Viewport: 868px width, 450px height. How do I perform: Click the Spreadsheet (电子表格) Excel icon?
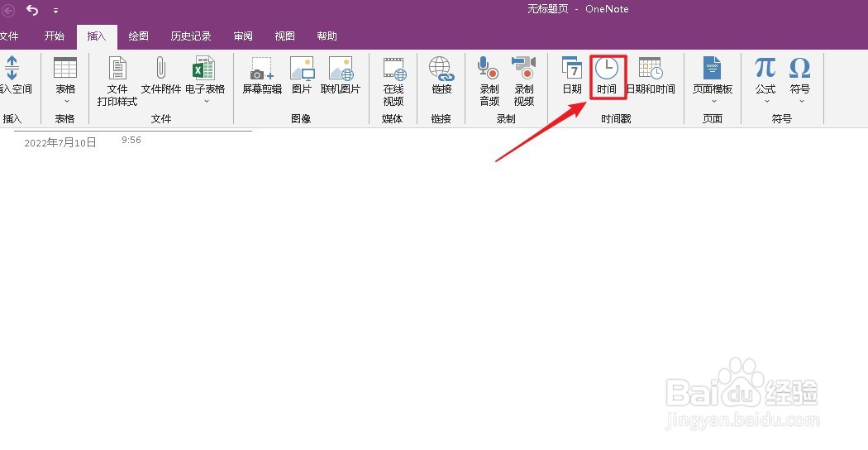[x=203, y=68]
